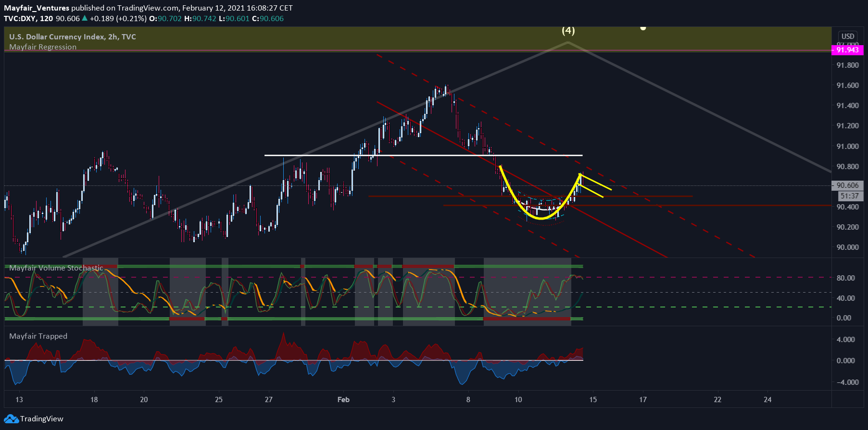Click the Mayfair_Ventures author name
Screen dimensions: 868x430
[x=37, y=8]
